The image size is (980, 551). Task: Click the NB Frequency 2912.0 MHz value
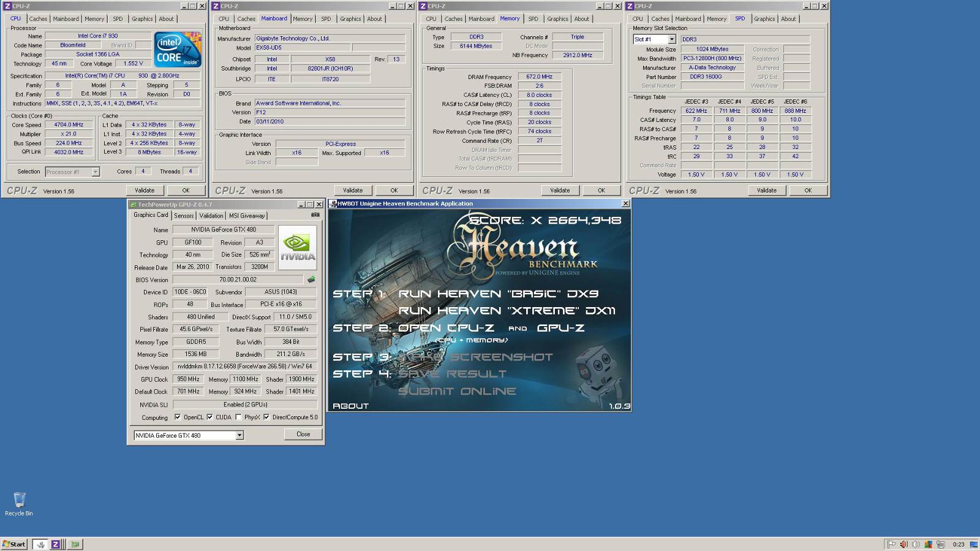[x=578, y=55]
